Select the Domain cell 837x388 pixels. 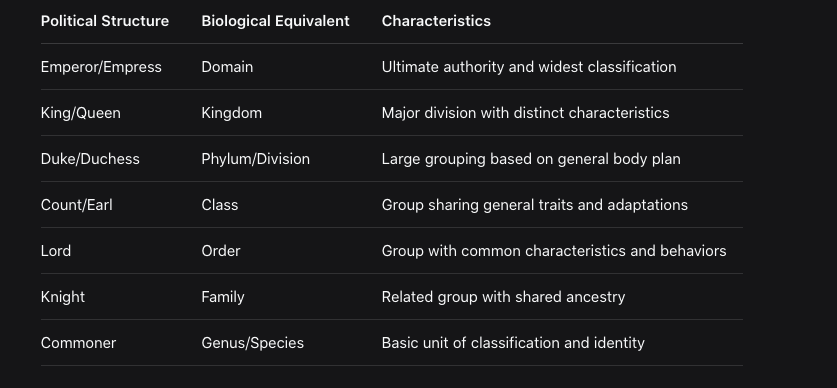(x=227, y=67)
